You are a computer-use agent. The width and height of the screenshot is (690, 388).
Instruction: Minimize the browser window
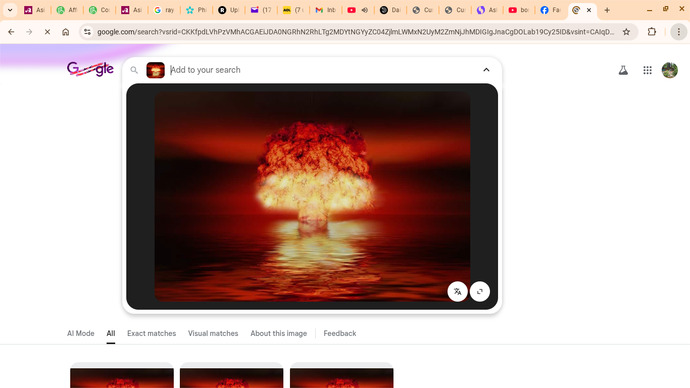(x=650, y=10)
